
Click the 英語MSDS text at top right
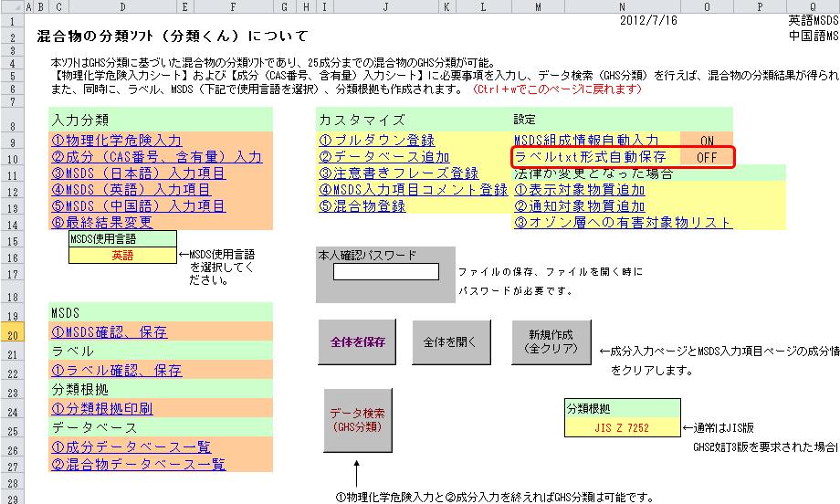(x=814, y=20)
